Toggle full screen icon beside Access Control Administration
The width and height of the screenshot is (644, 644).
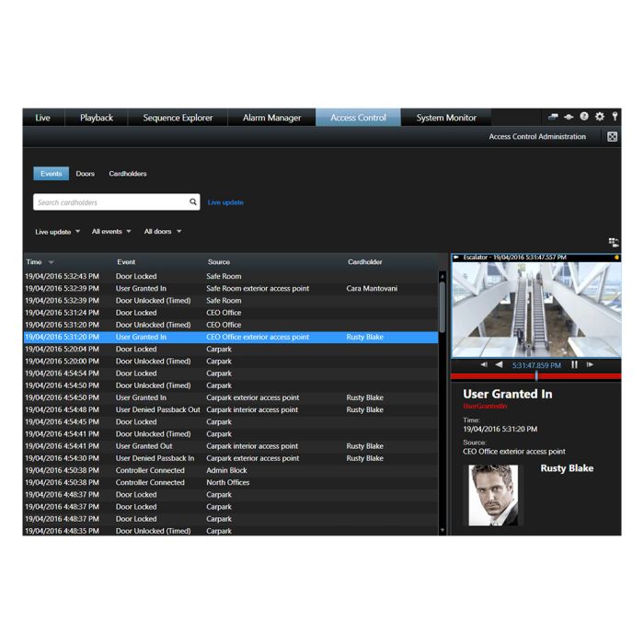[613, 137]
